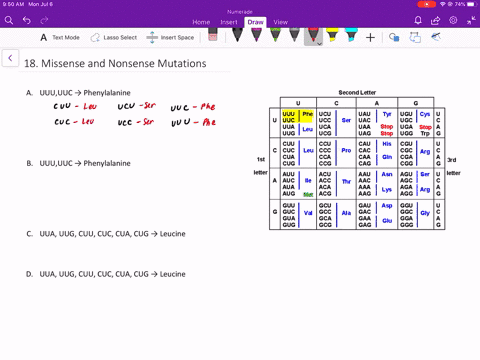Open the shapes tool
The width and height of the screenshot is (480, 360).
[394, 37]
